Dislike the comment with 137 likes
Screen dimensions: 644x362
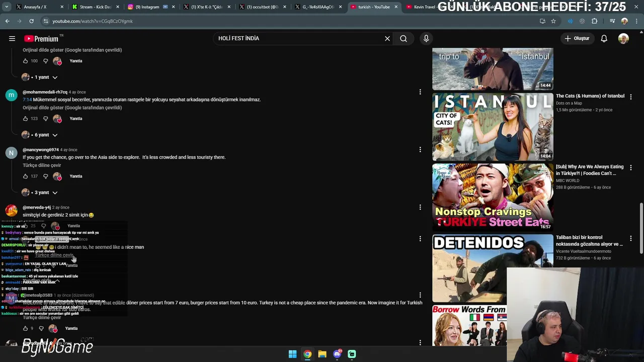(x=45, y=176)
